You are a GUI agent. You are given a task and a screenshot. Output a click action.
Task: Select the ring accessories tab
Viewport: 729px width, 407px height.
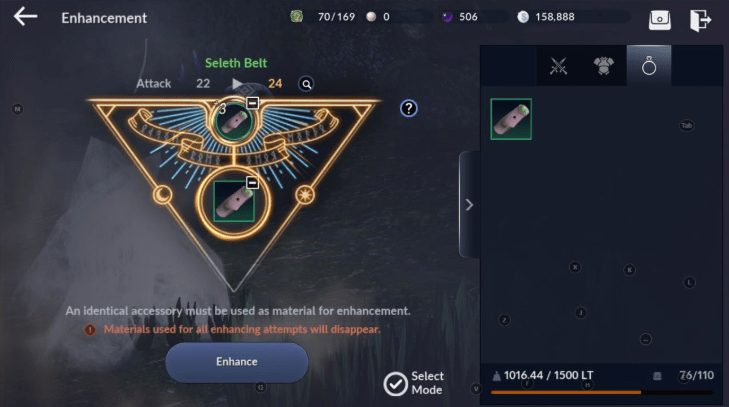(649, 66)
